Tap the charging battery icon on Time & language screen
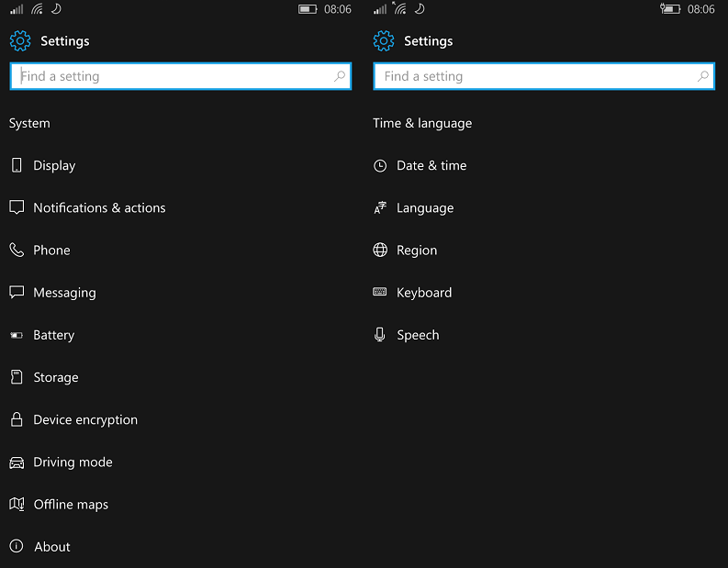 [x=670, y=9]
